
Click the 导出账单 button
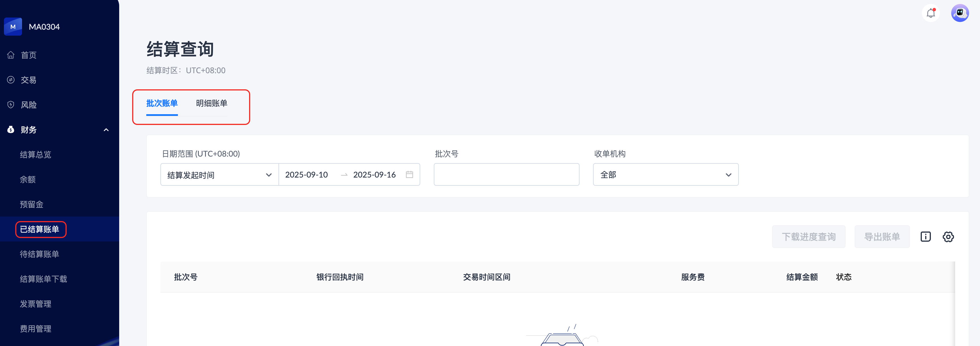tap(882, 237)
